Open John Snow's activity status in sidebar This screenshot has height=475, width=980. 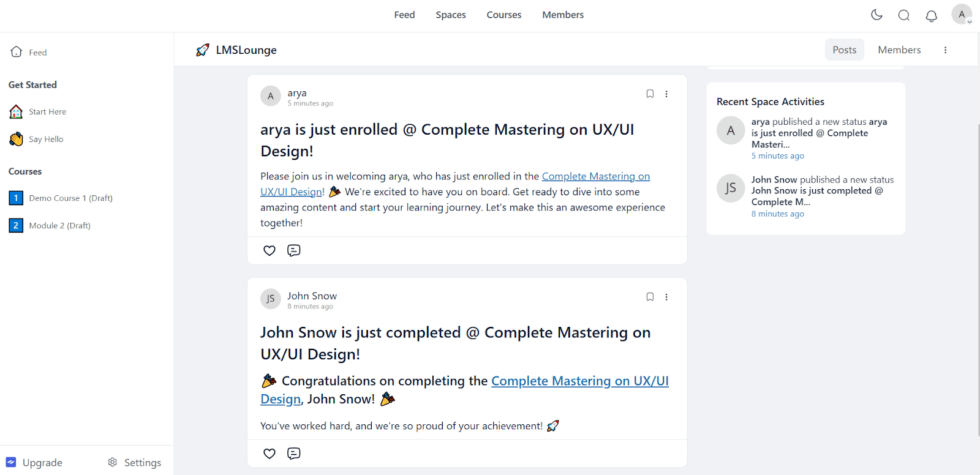(823, 190)
